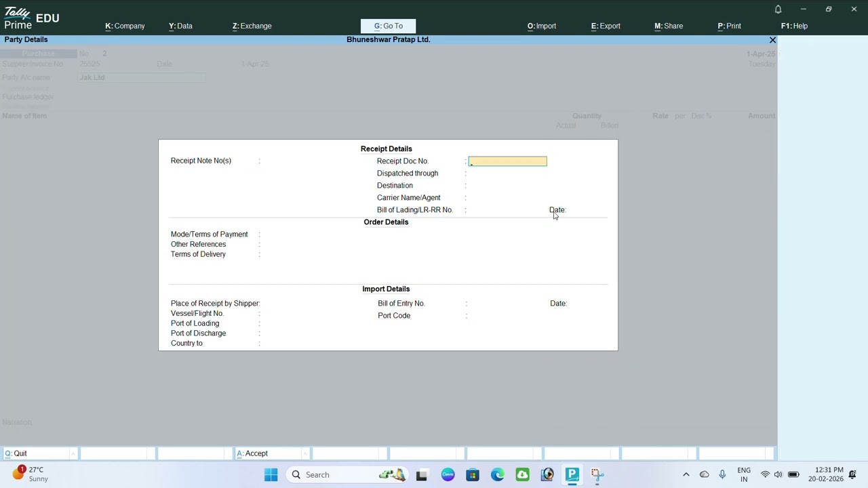Click the Mode/Terms of Payment label
This screenshot has width=868, height=488.
tap(210, 235)
